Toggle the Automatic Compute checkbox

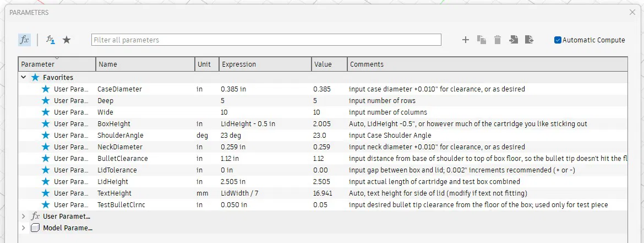558,40
